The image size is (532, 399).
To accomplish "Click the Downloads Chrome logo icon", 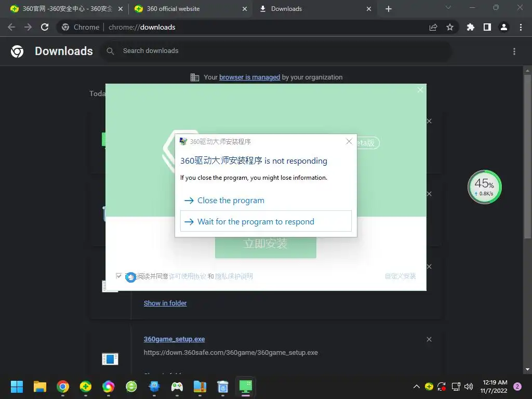I will [x=17, y=51].
